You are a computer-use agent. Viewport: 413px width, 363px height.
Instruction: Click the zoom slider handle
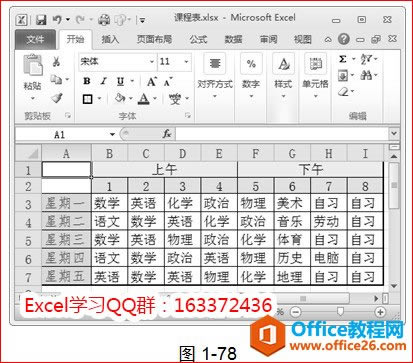point(340,312)
